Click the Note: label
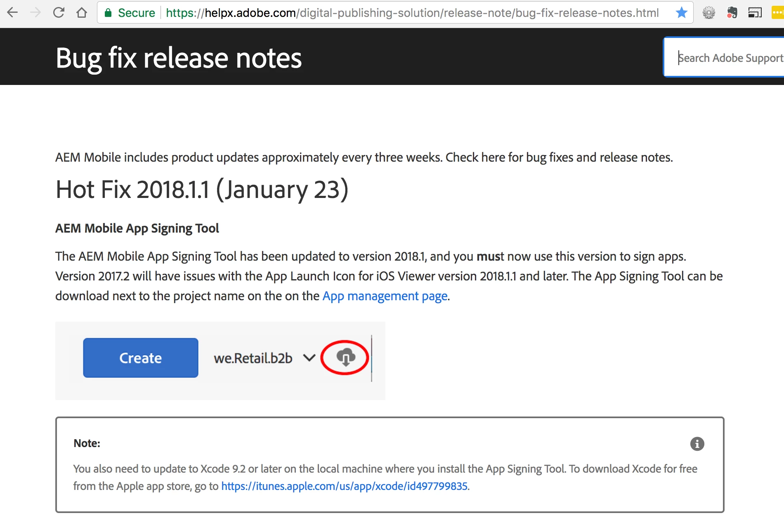This screenshot has height=532, width=784. (x=87, y=443)
